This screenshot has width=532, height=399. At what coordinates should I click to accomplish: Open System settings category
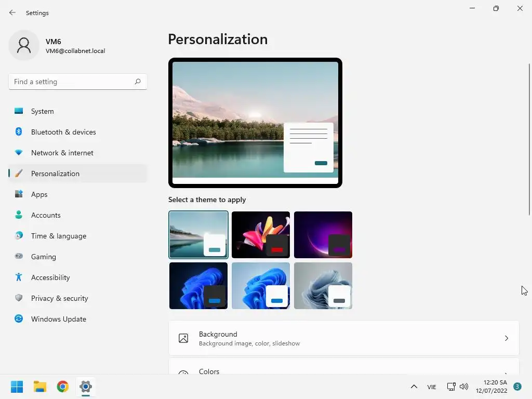[78, 111]
